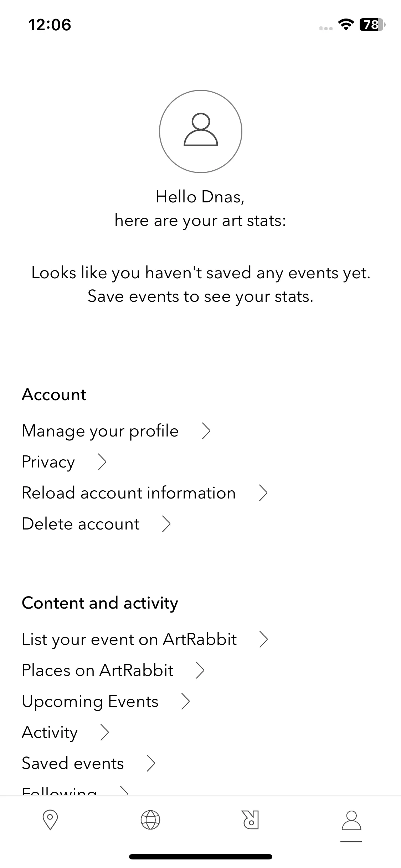
Task: Tap the globe discover icon
Action: pos(150,820)
